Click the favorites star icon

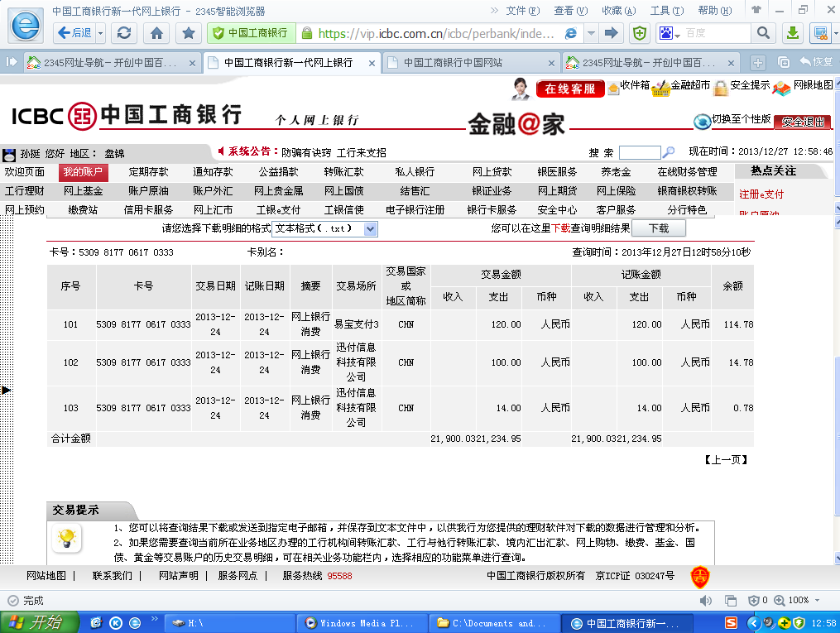189,33
